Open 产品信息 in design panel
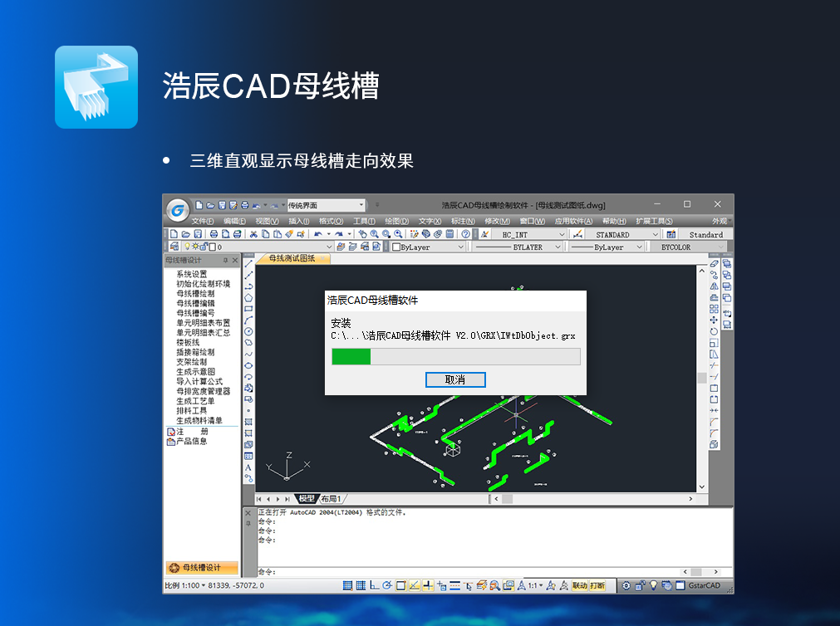 pos(187,441)
